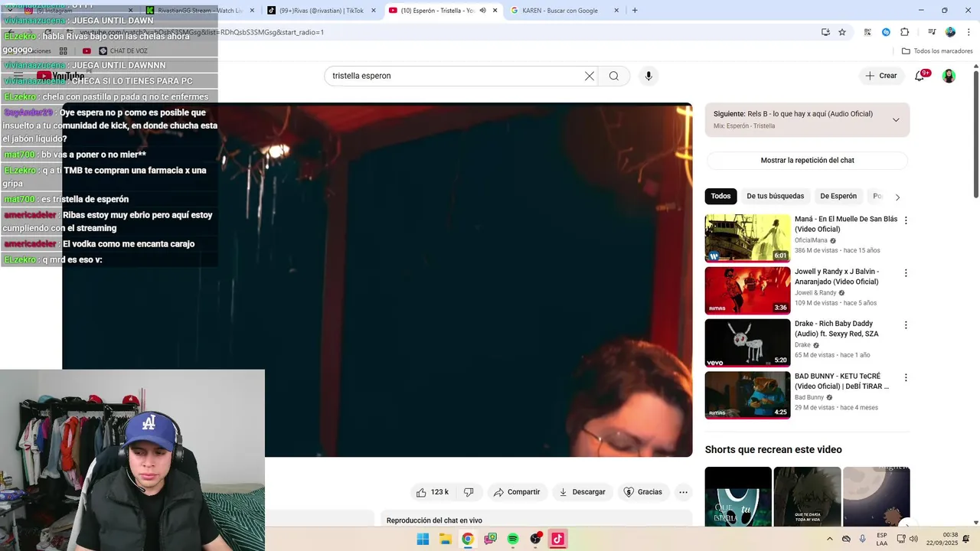Expand the Siguiente mix playlist panel
Screen dimensions: 980x551
click(x=896, y=120)
